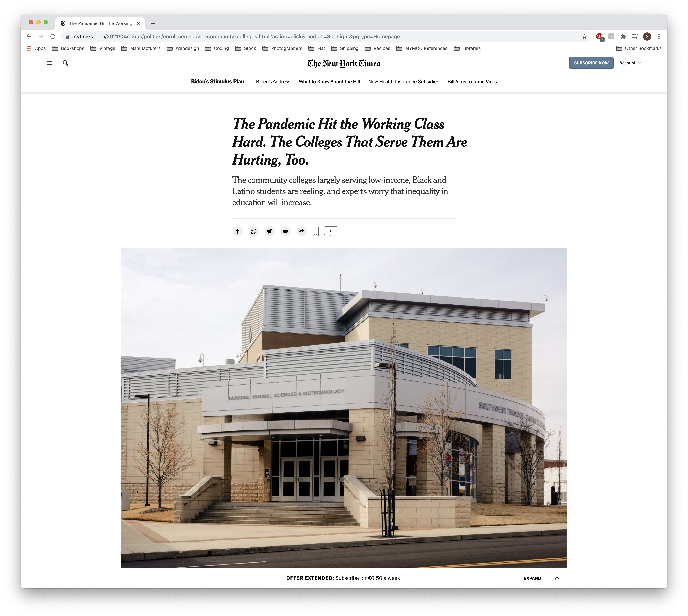The height and width of the screenshot is (616, 688).
Task: Go to New Health Insurance Subsidies
Action: click(403, 82)
